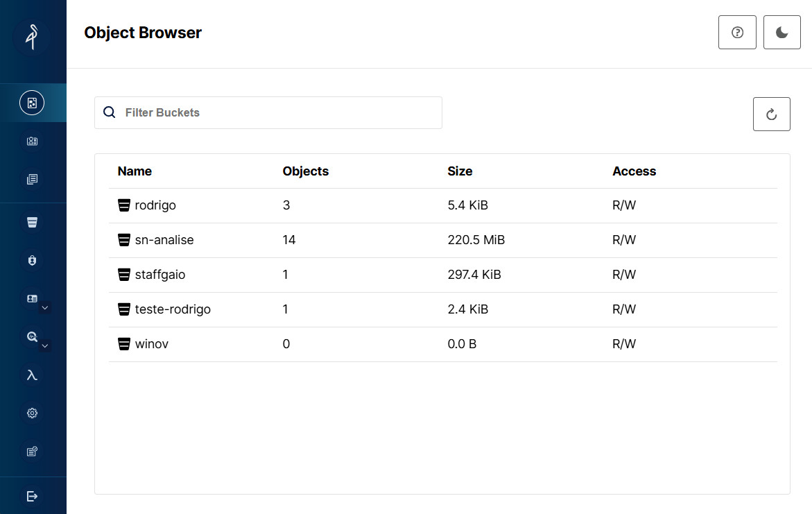
Task: Click the Filter Buckets search field
Action: coord(277,112)
